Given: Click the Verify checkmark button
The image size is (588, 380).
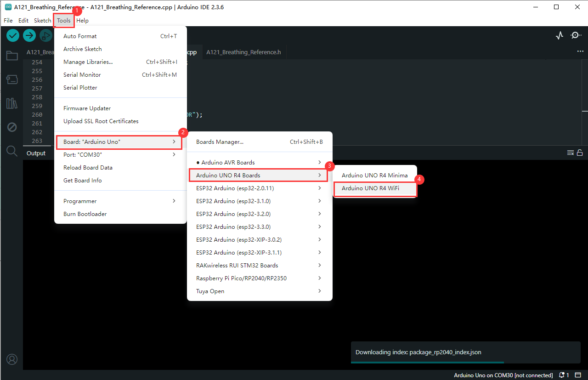Looking at the screenshot, I should [13, 35].
